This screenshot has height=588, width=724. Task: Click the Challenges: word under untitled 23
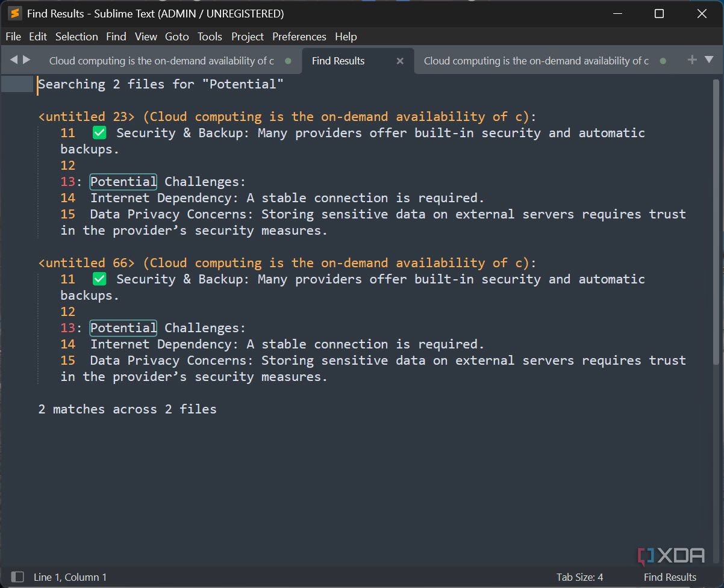(205, 182)
